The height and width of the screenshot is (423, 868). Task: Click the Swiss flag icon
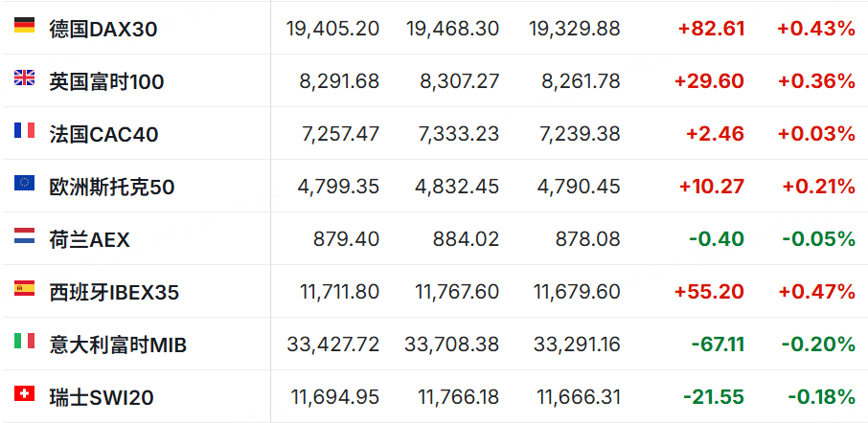pyautogui.click(x=24, y=393)
